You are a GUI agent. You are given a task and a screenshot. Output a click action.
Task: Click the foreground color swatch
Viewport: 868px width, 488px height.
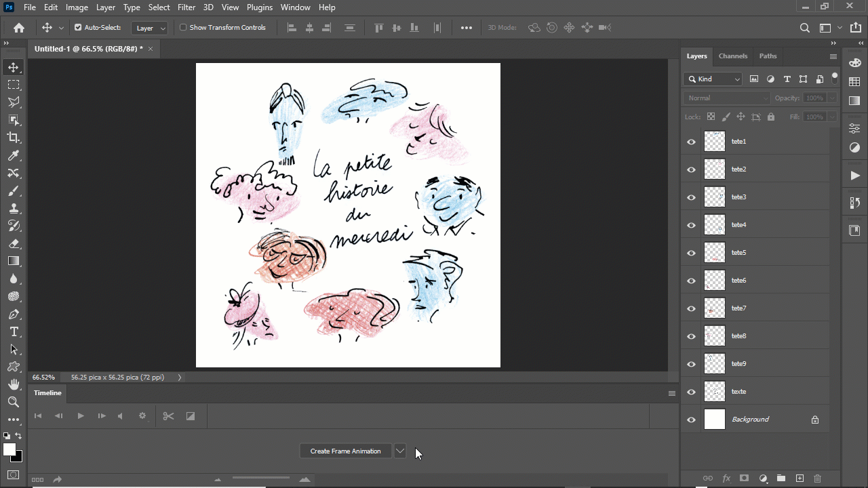click(x=9, y=449)
